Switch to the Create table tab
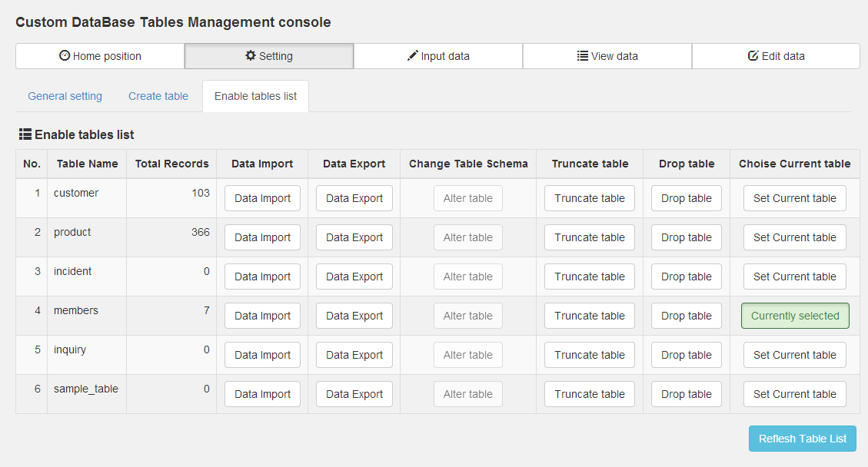The image size is (868, 467). click(158, 96)
